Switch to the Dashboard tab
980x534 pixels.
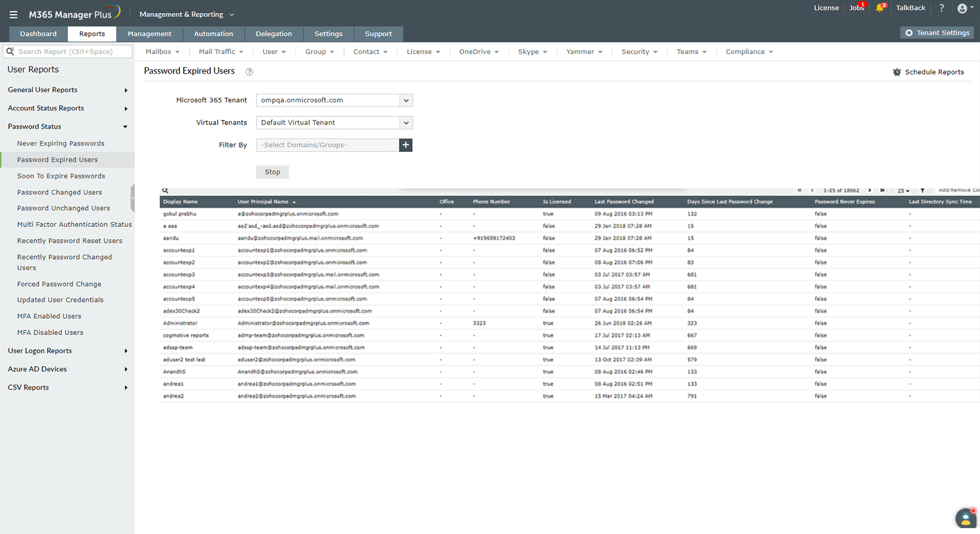pos(39,34)
